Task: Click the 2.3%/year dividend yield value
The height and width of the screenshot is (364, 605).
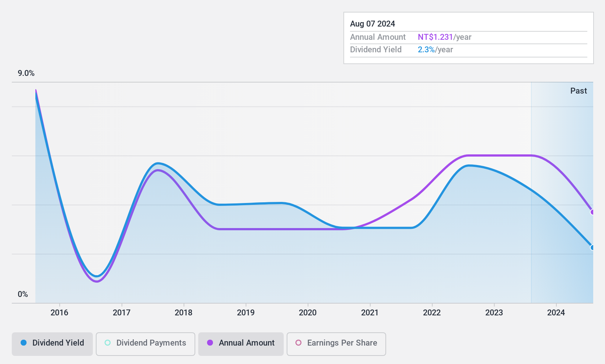Action: (x=435, y=50)
